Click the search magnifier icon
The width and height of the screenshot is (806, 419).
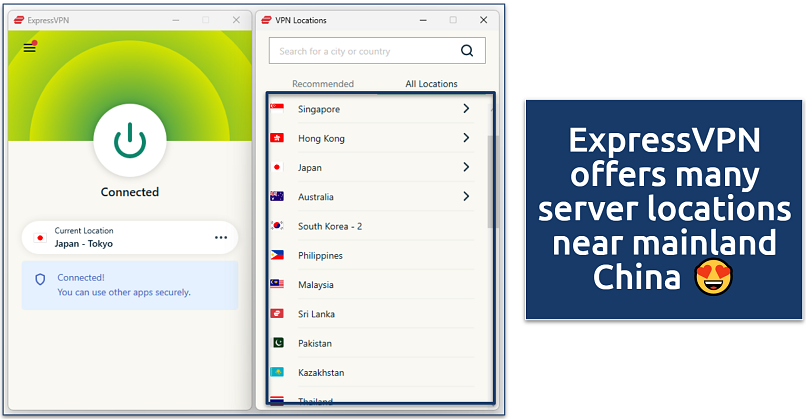coord(467,51)
